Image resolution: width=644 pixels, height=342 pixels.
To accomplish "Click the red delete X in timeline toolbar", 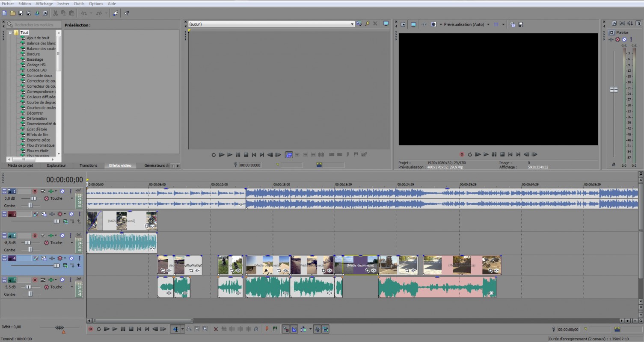I will 216,329.
